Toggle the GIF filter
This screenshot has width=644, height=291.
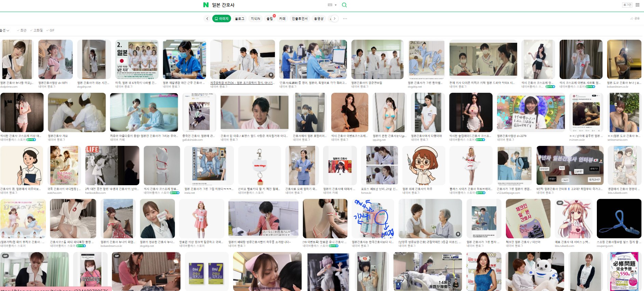pos(50,30)
